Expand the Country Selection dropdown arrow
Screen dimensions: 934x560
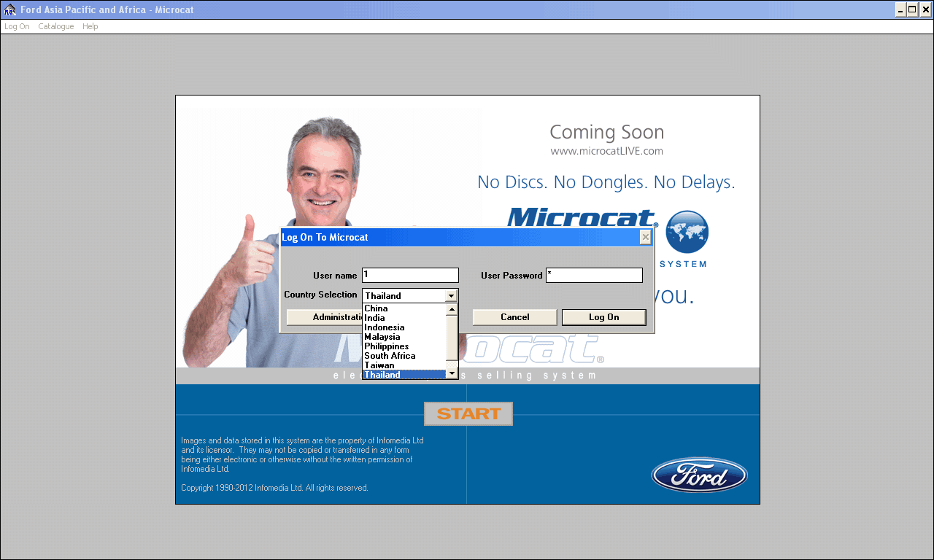pos(451,296)
